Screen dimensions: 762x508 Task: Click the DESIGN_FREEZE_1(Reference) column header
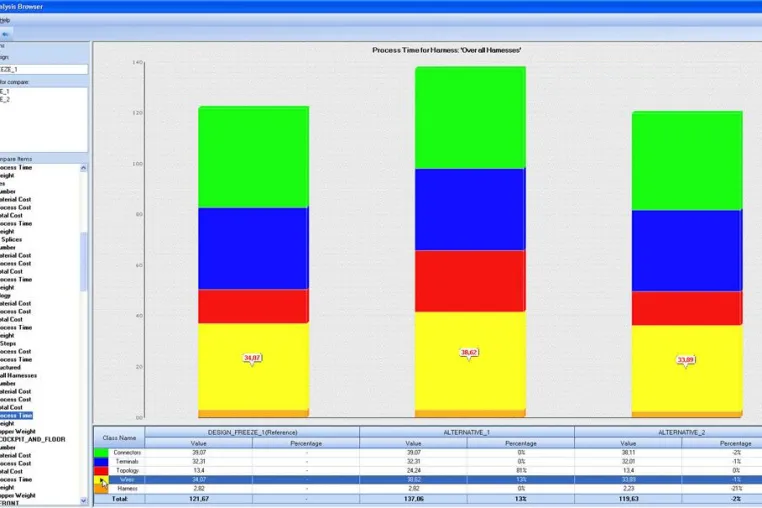(x=252, y=432)
